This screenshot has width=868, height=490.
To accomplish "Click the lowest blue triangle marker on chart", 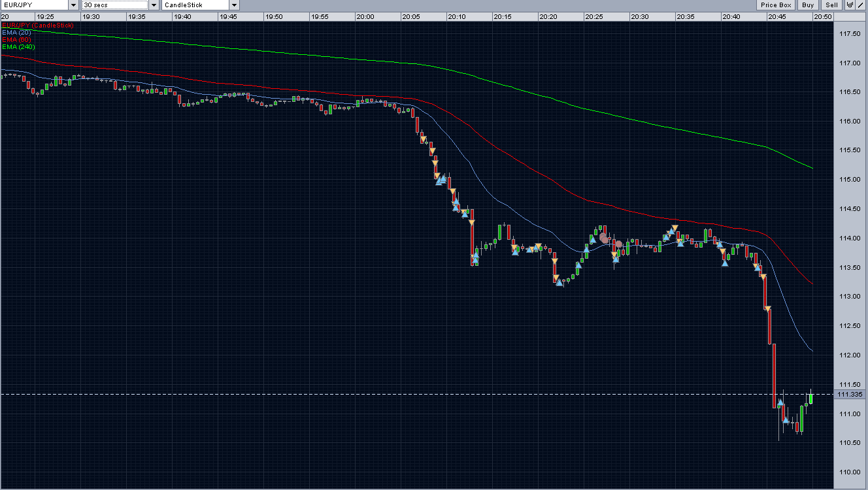I will tap(786, 420).
